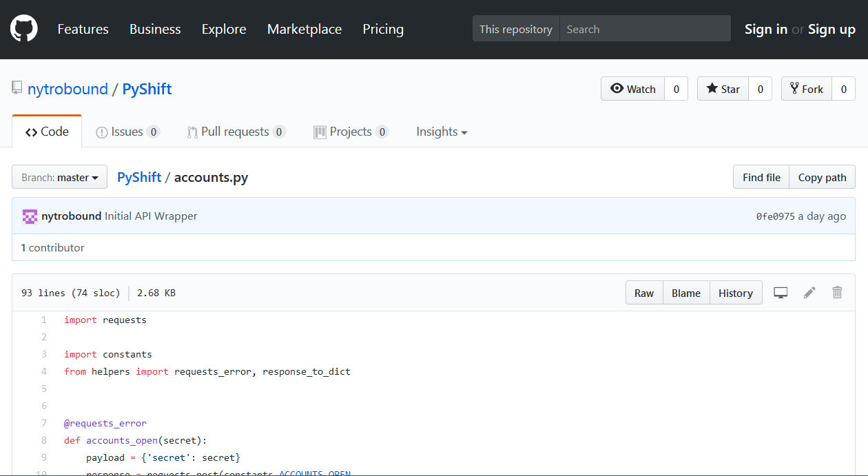Open PyShift repository title link
Image resolution: width=868 pixels, height=476 pixels.
147,89
